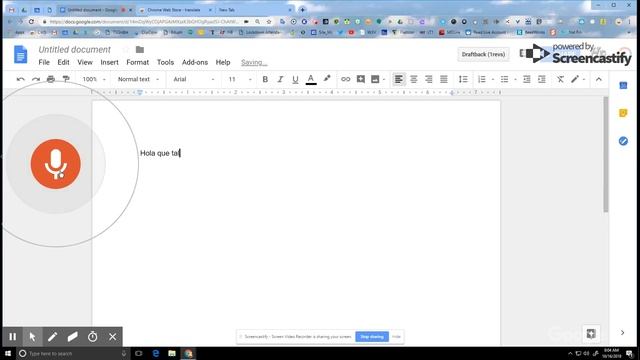
Task: Click the Draftback (1 revs) button
Action: tap(483, 54)
